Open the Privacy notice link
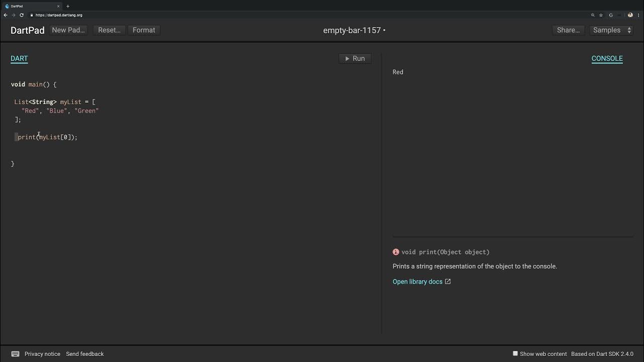This screenshot has height=362, width=644. [x=42, y=354]
